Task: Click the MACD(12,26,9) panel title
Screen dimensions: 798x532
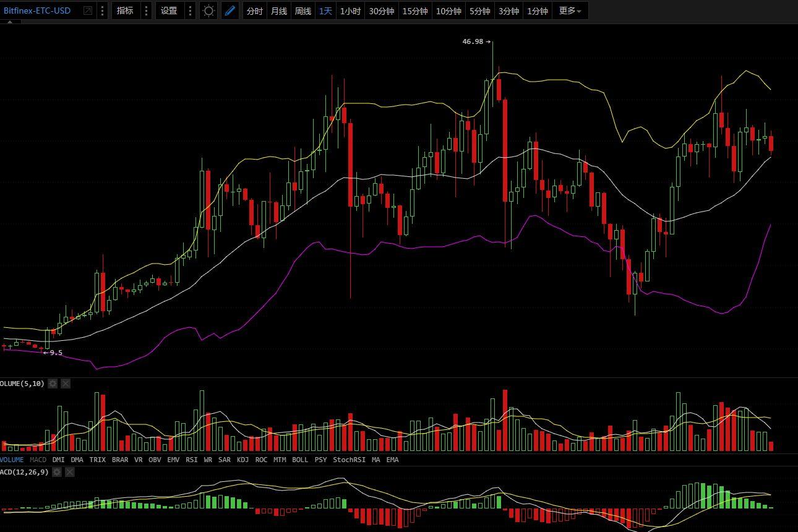Action: [x=24, y=472]
